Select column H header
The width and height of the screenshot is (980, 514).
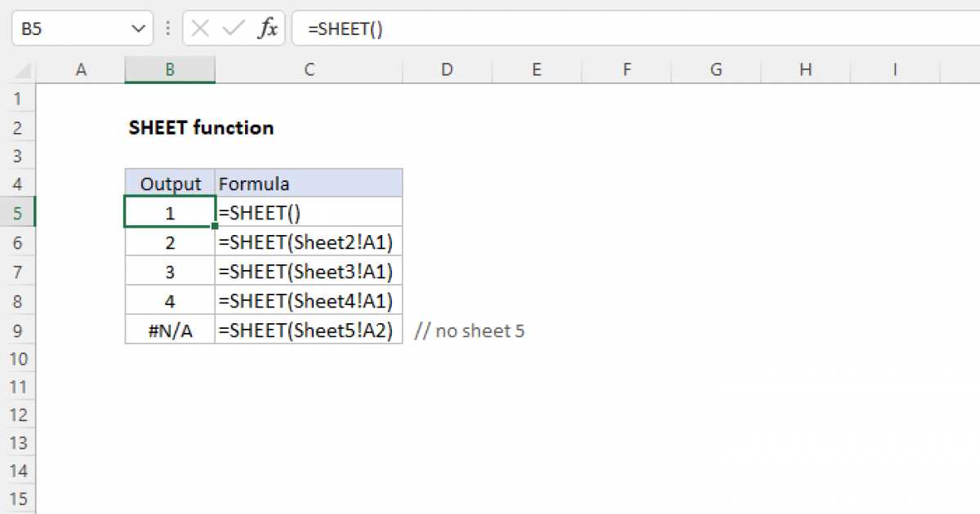806,70
